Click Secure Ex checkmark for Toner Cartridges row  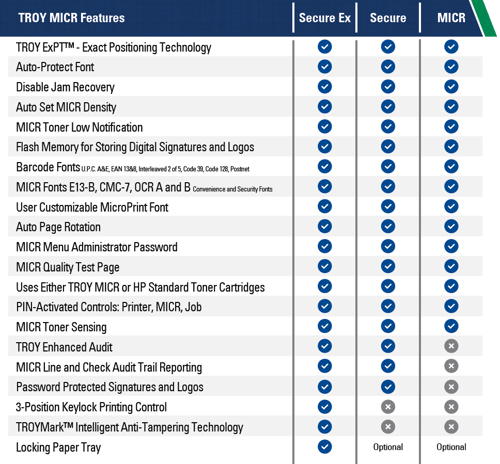325,286
